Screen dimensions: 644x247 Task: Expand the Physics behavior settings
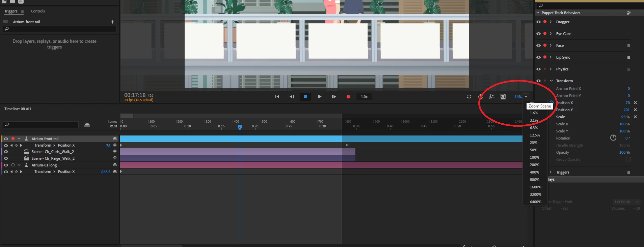(x=551, y=69)
